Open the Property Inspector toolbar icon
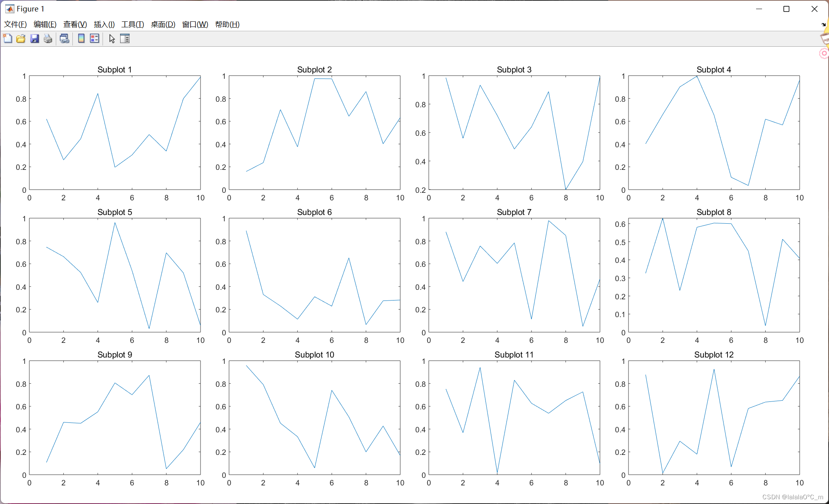This screenshot has height=504, width=829. pos(125,38)
